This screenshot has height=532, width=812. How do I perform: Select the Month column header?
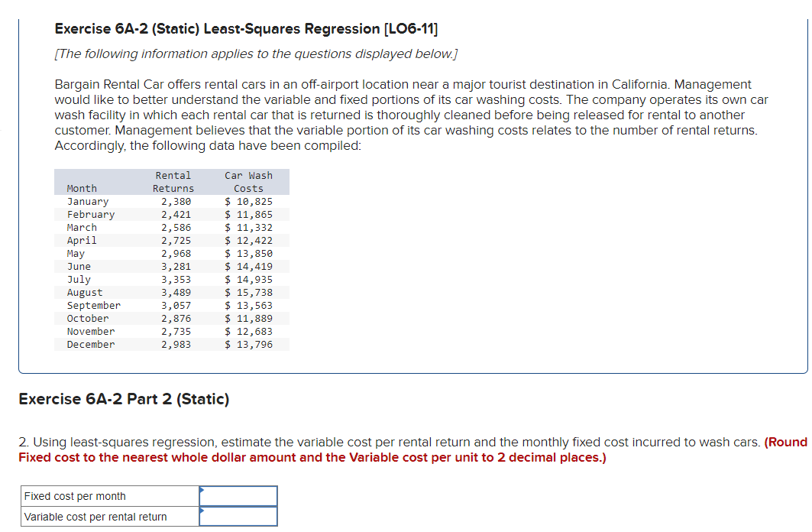click(82, 188)
